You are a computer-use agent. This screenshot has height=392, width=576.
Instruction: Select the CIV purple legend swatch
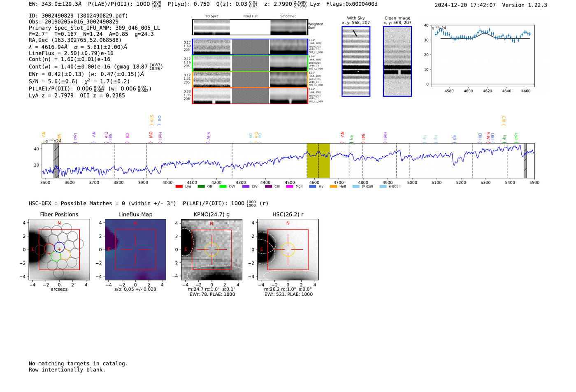[x=246, y=186]
